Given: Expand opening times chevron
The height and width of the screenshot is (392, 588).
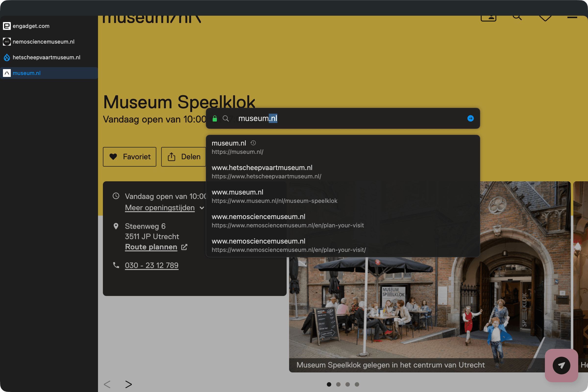Looking at the screenshot, I should tap(202, 208).
